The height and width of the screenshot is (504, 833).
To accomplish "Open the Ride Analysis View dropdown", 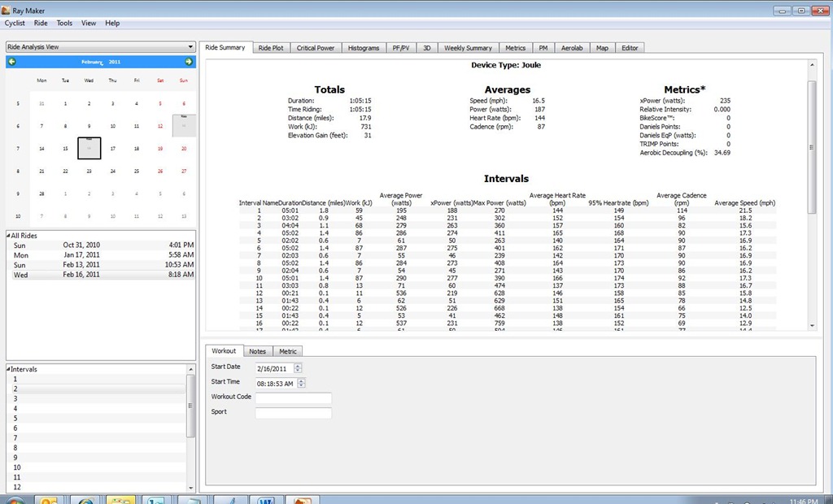I will coord(100,46).
